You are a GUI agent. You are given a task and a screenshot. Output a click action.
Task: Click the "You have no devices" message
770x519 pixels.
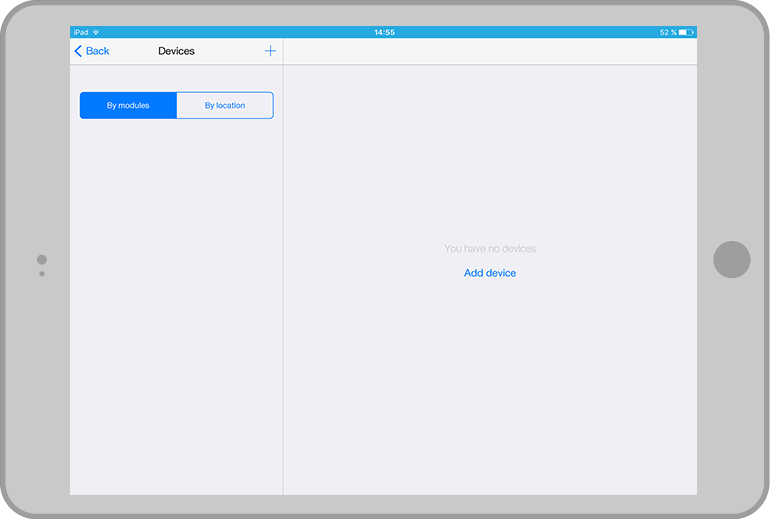[x=490, y=248]
